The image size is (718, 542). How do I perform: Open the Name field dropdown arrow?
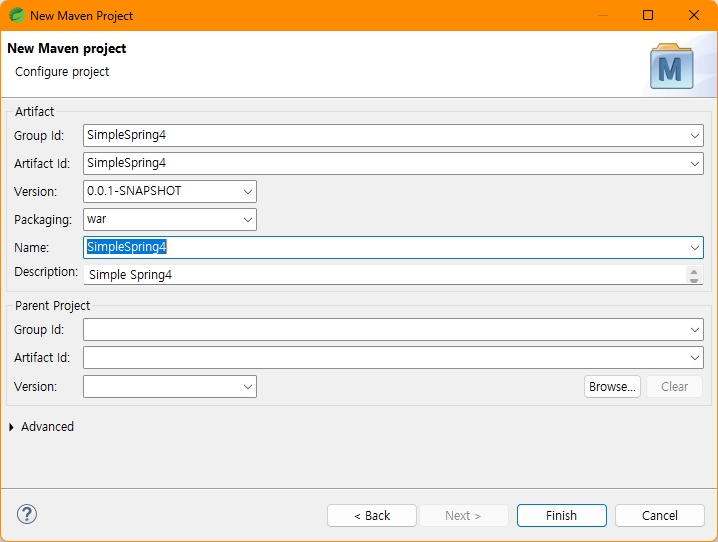tap(694, 248)
